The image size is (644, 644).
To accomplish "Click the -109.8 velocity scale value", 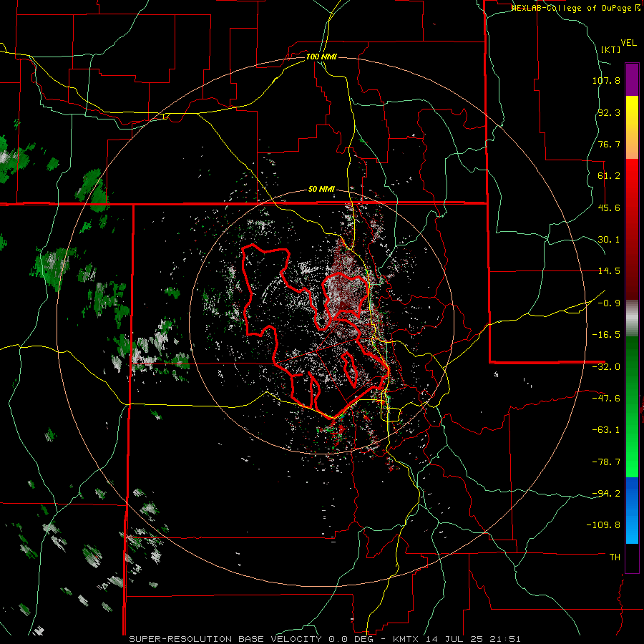I will [x=603, y=525].
